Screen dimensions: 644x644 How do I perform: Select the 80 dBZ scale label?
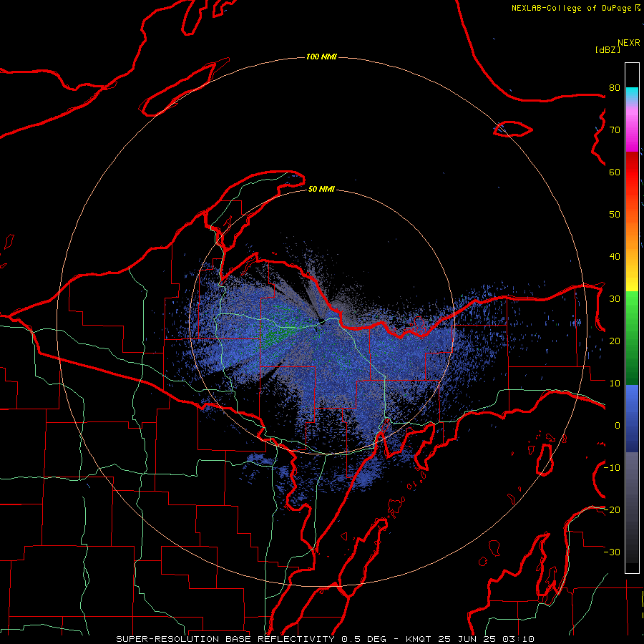click(x=615, y=88)
